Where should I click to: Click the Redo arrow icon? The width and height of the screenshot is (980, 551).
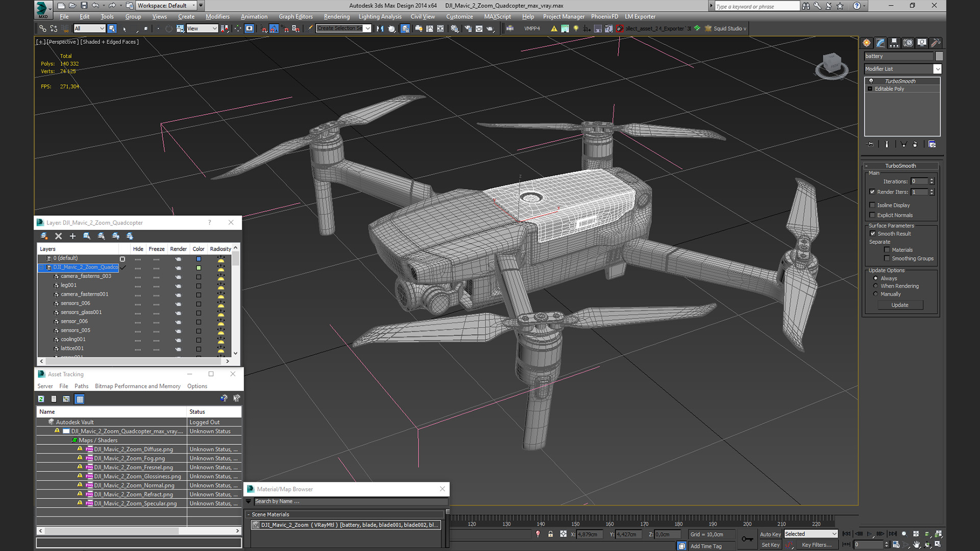(112, 6)
